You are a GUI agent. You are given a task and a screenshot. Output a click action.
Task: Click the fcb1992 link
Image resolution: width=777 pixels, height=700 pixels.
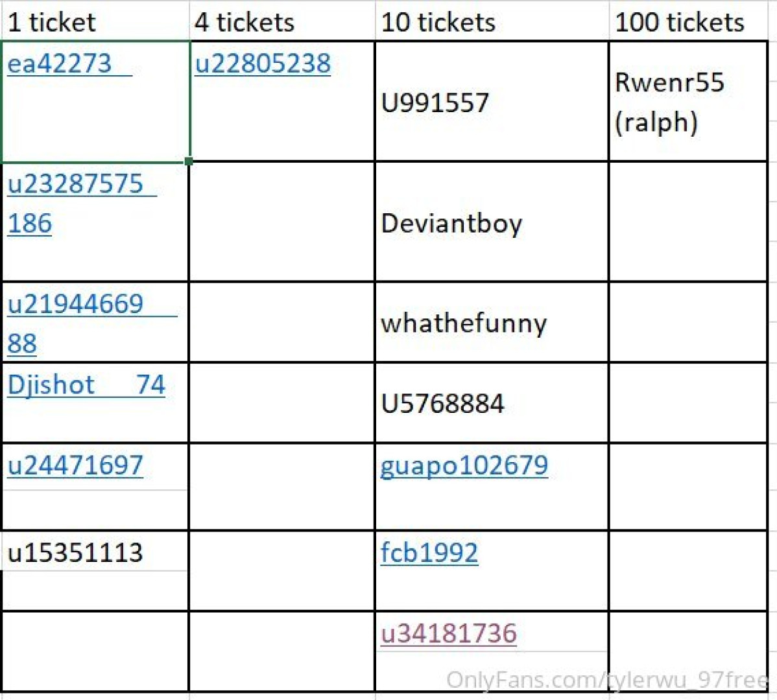429,553
